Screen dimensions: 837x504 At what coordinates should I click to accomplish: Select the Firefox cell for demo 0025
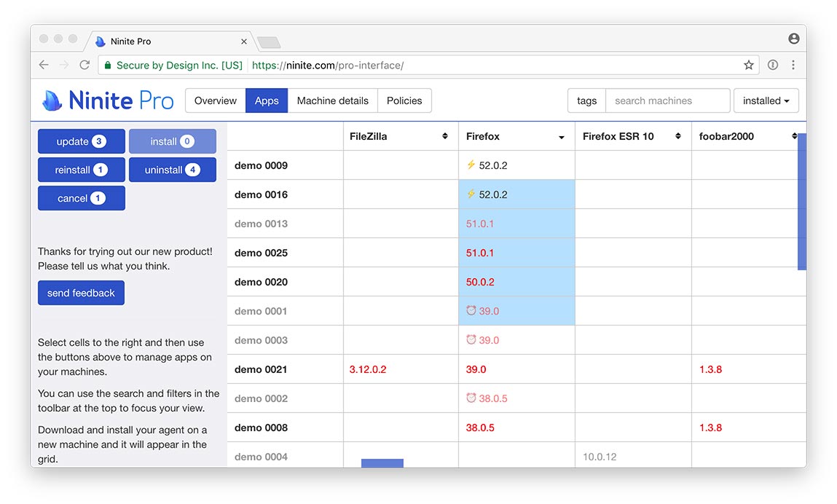click(x=516, y=252)
